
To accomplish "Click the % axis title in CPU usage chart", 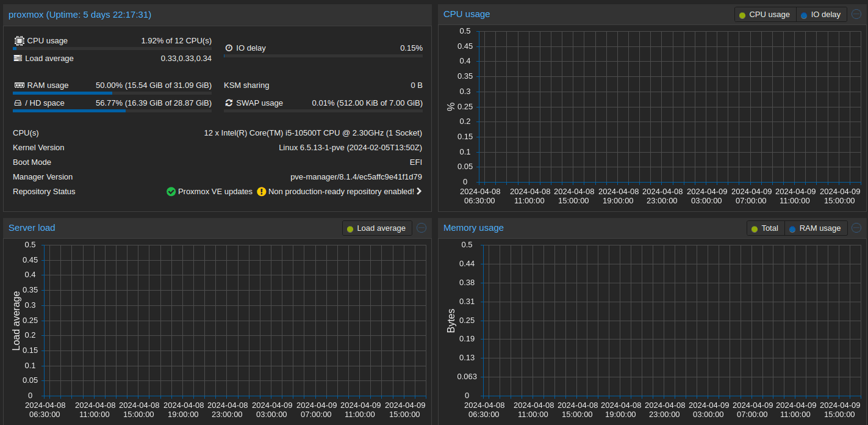I will pos(451,106).
